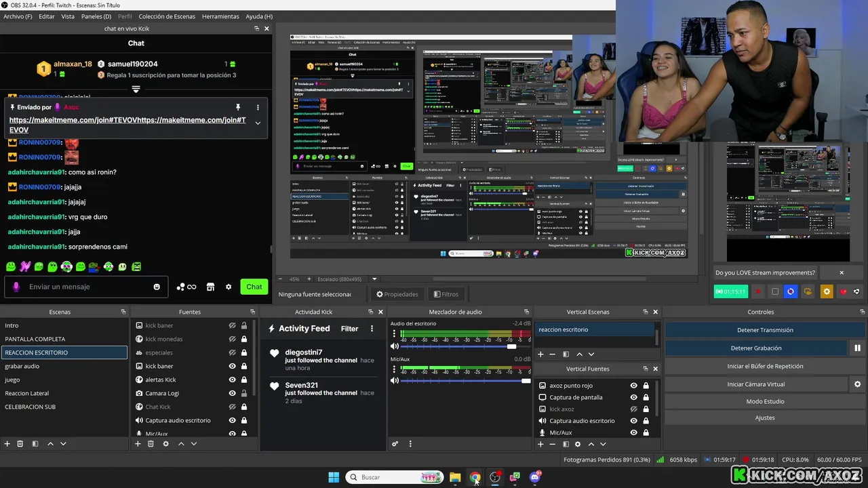This screenshot has height=488, width=868.
Task: Open Colección de Escenas menu
Action: click(x=167, y=16)
